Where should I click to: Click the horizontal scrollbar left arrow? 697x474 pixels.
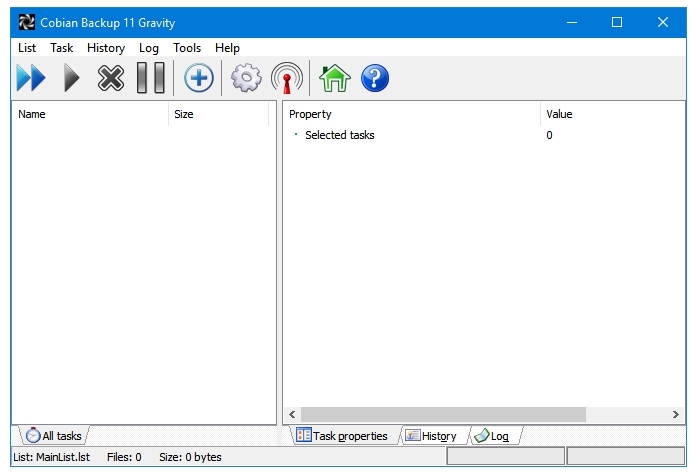click(292, 414)
